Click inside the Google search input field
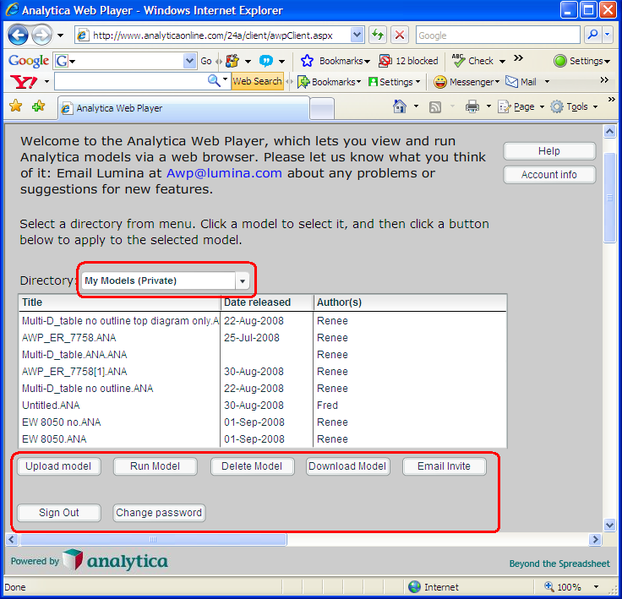The height and width of the screenshot is (599, 622). coord(498,35)
